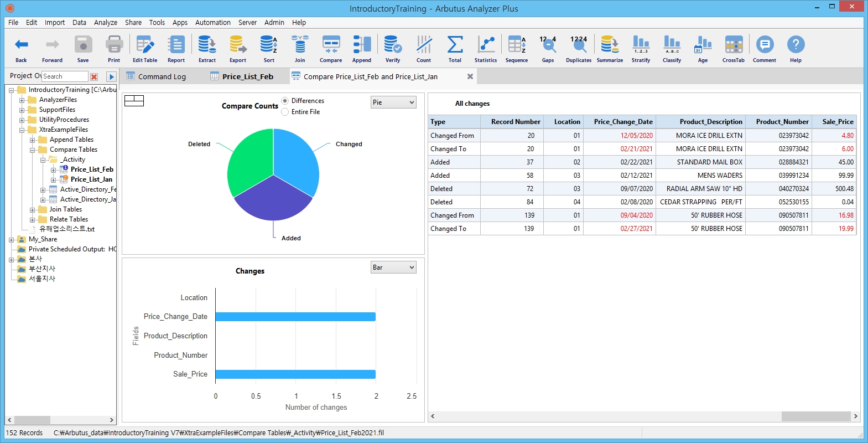Screen dimensions: 868x443
Task: Open the Statistics tool icon
Action: (x=486, y=44)
